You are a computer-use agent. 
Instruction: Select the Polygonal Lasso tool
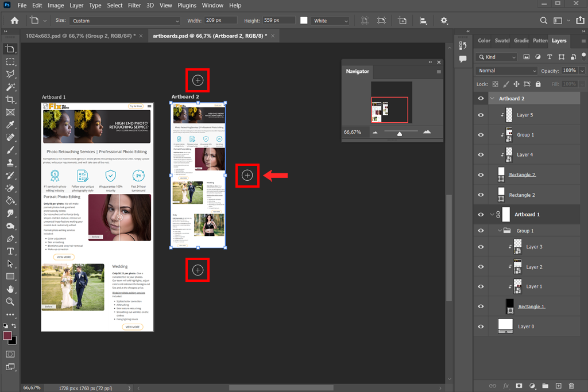pyautogui.click(x=10, y=74)
